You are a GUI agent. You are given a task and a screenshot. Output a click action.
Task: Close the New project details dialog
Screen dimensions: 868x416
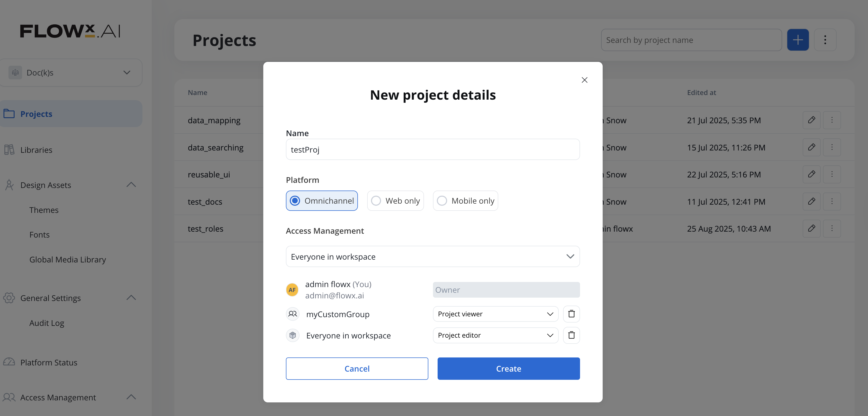(584, 80)
